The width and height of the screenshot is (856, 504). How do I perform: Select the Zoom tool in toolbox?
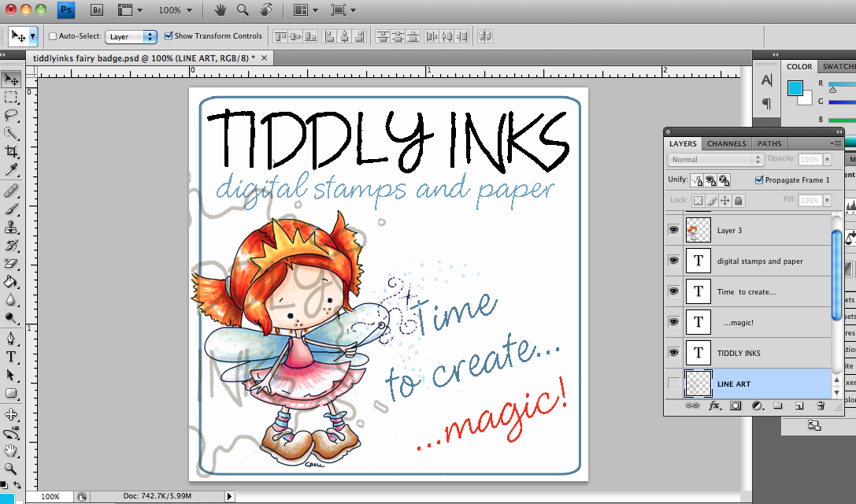pos(11,469)
